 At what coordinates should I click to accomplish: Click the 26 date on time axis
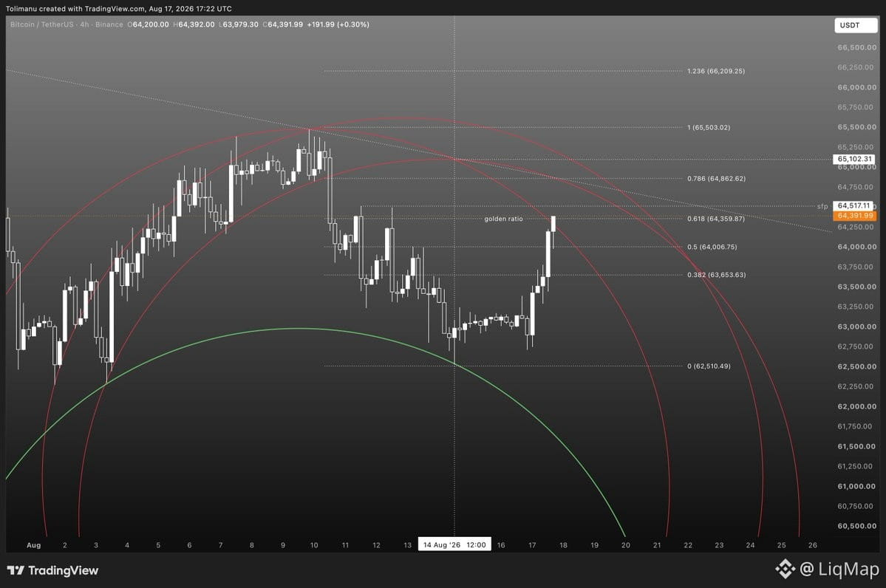(813, 545)
